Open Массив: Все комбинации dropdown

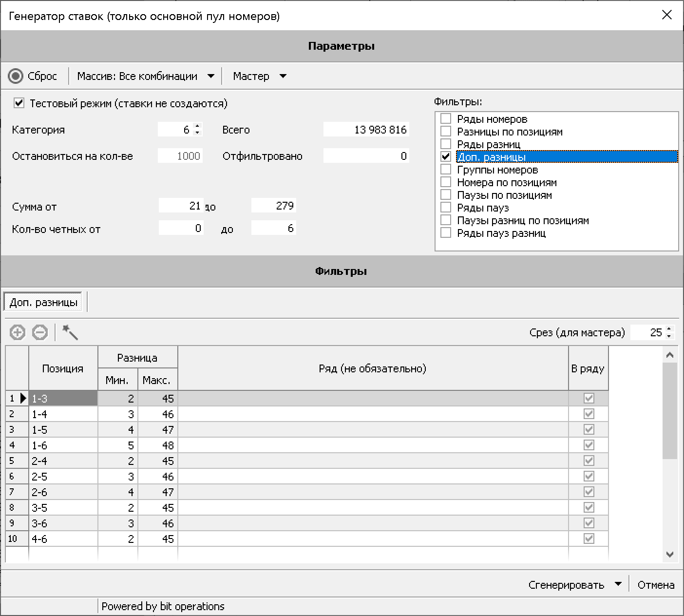coord(210,76)
